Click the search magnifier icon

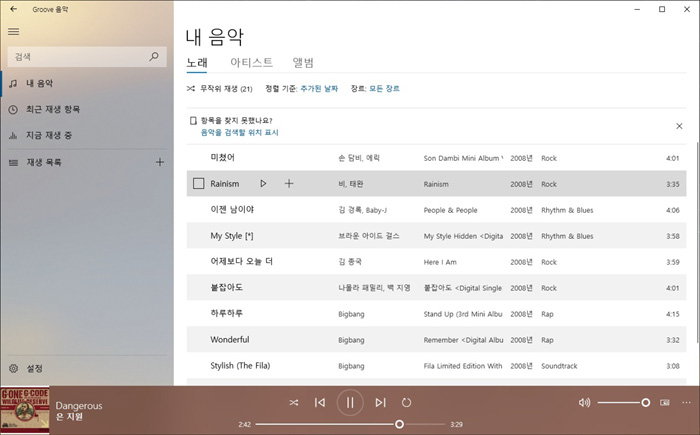pyautogui.click(x=154, y=57)
